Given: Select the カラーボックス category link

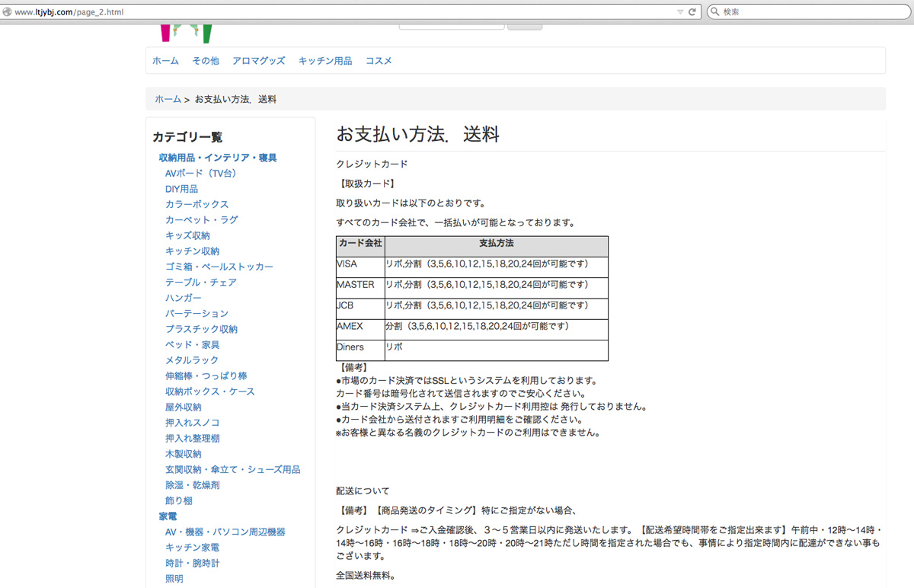Looking at the screenshot, I should 197,204.
